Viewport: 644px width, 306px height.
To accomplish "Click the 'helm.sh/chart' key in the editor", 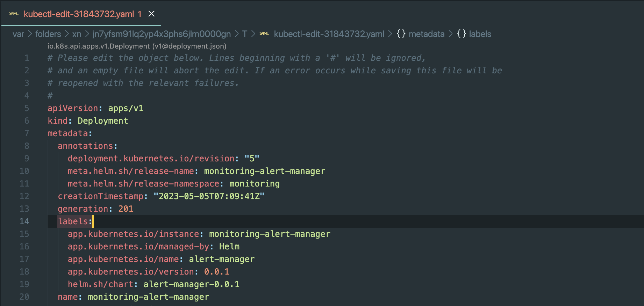I will coord(100,284).
